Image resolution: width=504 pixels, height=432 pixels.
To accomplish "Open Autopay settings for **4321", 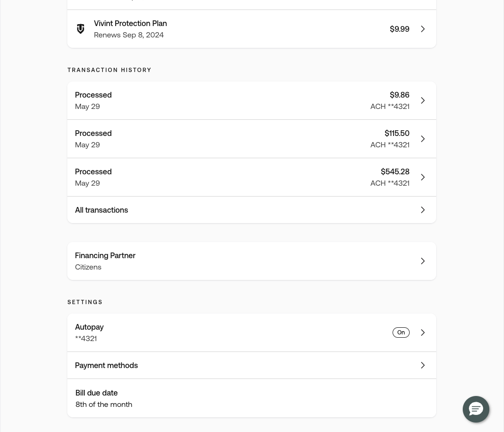I will pyautogui.click(x=252, y=333).
